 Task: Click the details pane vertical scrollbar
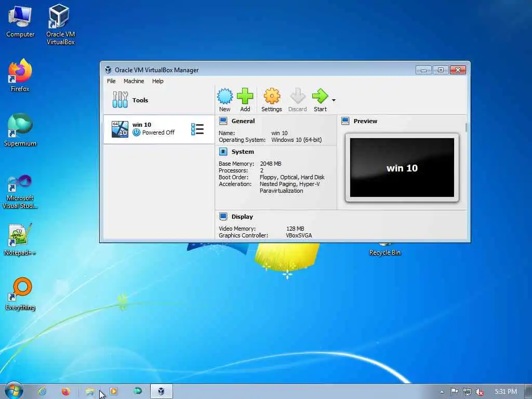pos(467,128)
